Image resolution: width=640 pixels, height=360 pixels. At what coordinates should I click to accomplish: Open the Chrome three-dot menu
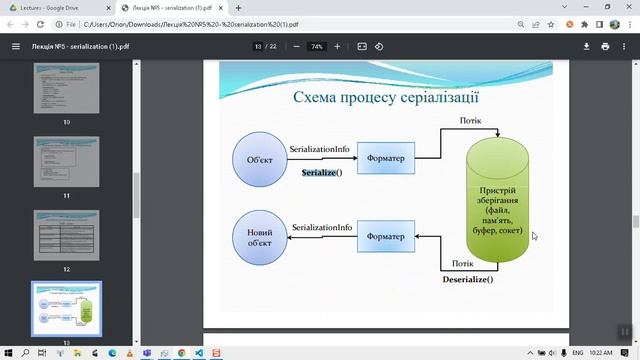point(629,24)
